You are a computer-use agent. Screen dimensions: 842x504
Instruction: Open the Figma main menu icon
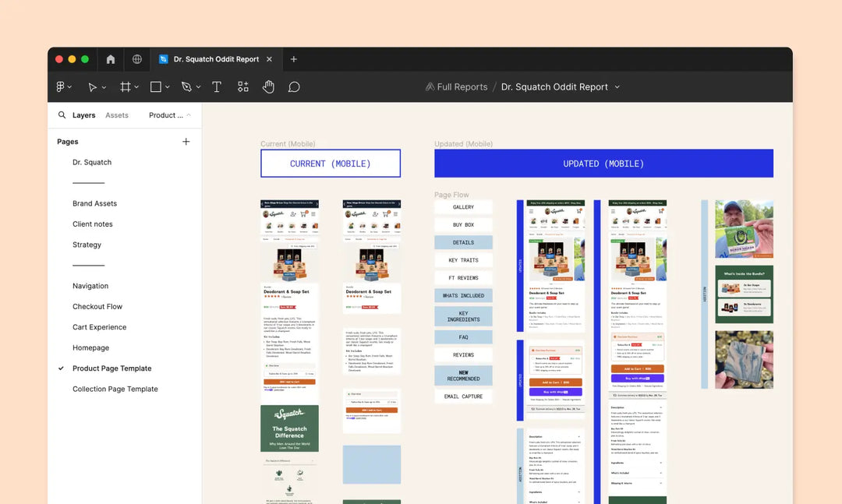click(61, 87)
